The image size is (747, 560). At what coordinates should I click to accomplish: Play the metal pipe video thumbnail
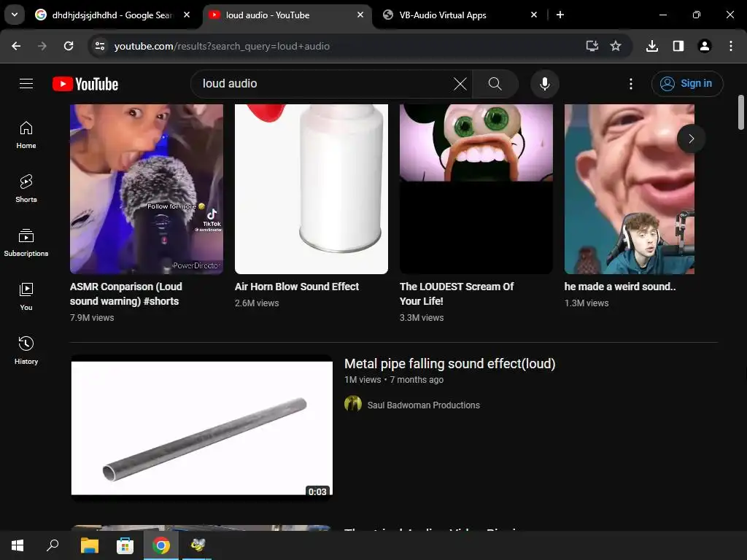[202, 427]
